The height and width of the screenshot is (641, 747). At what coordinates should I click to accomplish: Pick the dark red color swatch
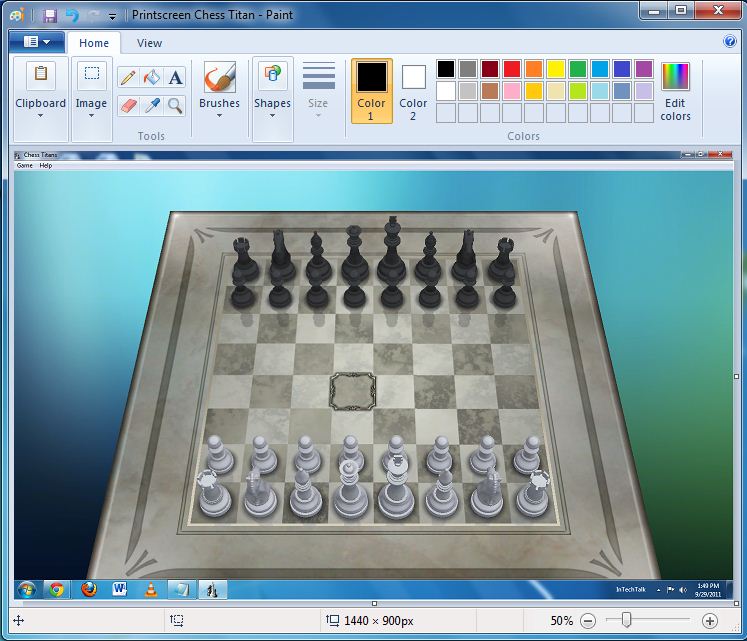490,69
